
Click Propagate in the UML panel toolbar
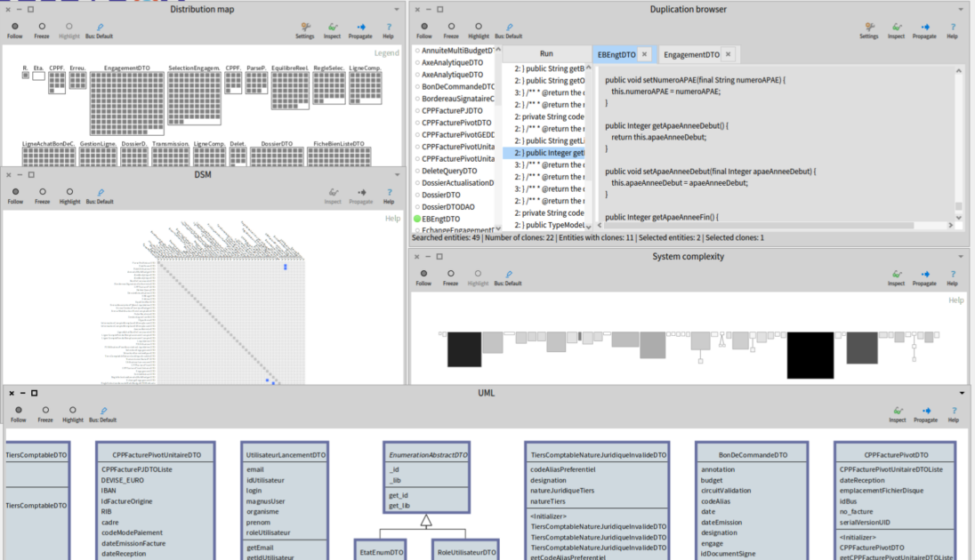coord(925,414)
